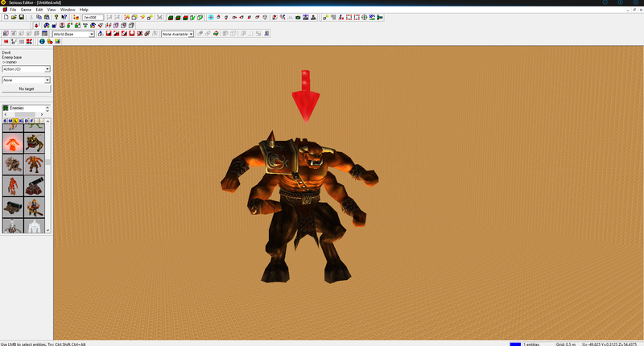The width and height of the screenshot is (644, 346).
Task: Click the right arrow of the horizontal scrollbar under Enemies
Action: point(42,114)
